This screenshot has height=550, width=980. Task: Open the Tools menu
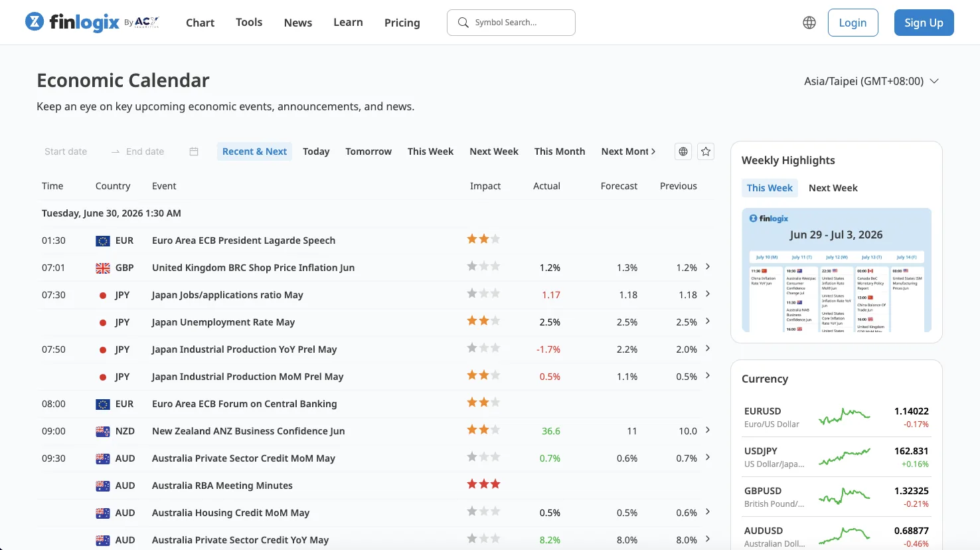point(249,22)
